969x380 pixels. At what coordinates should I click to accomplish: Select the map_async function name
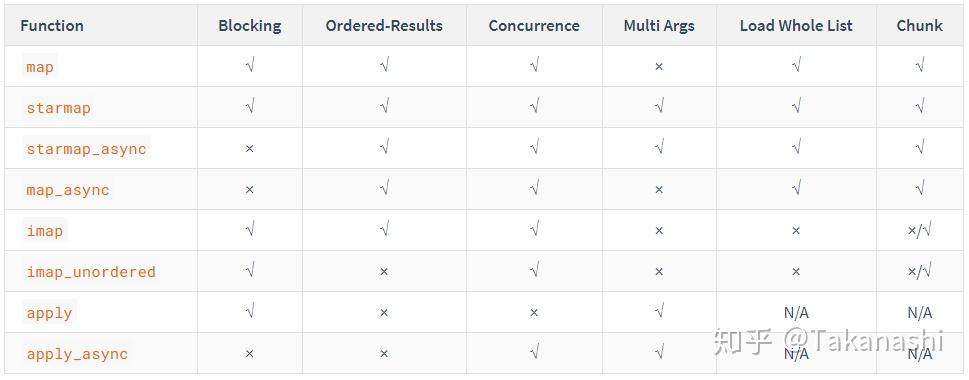(68, 190)
